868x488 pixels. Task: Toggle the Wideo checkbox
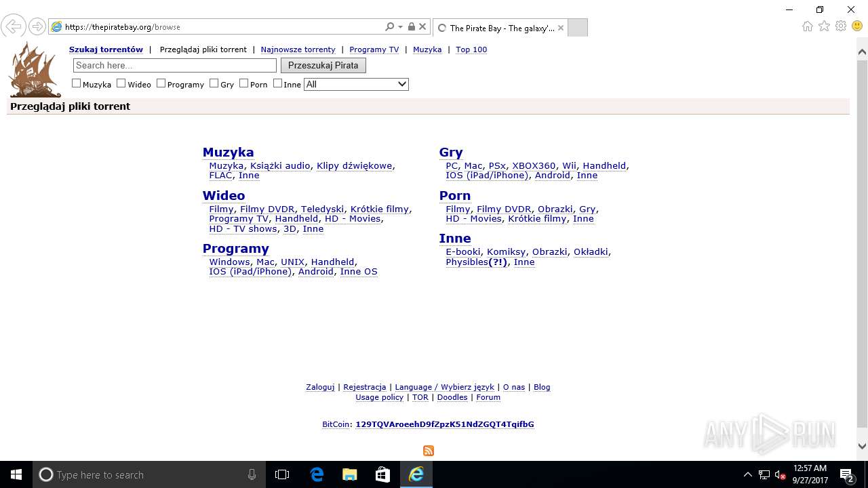[121, 83]
